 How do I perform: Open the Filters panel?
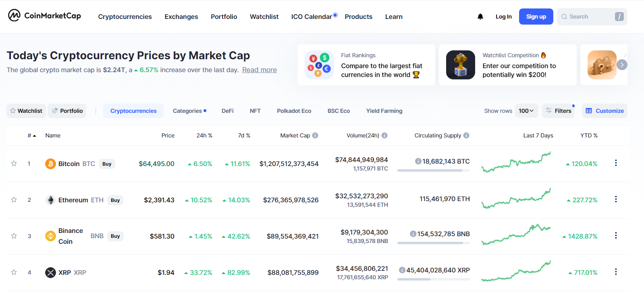coord(559,111)
